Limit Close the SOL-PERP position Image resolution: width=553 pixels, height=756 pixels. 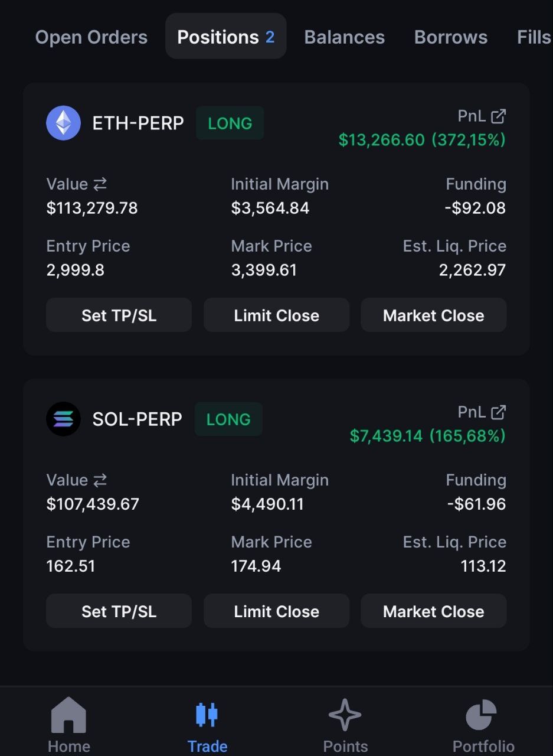tap(276, 611)
